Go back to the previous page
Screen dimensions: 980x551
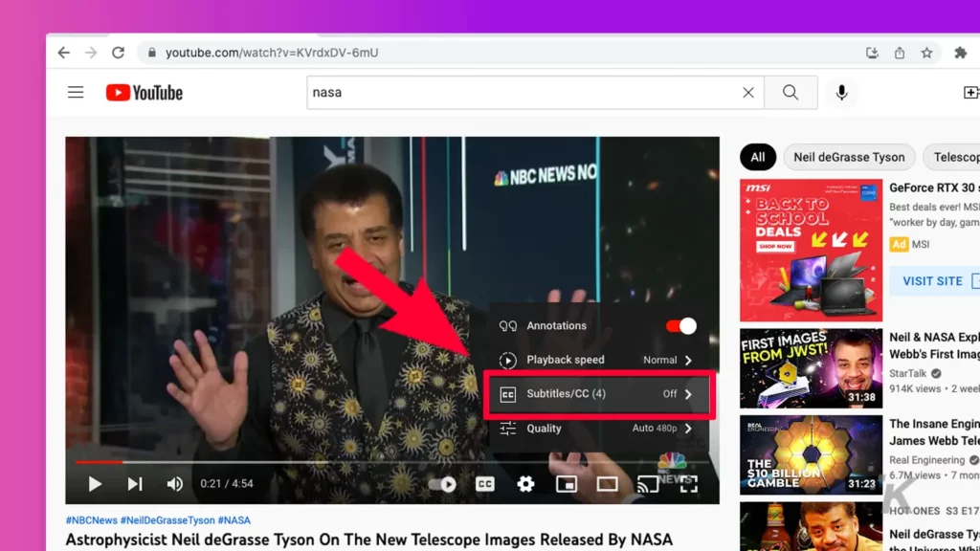[x=64, y=53]
